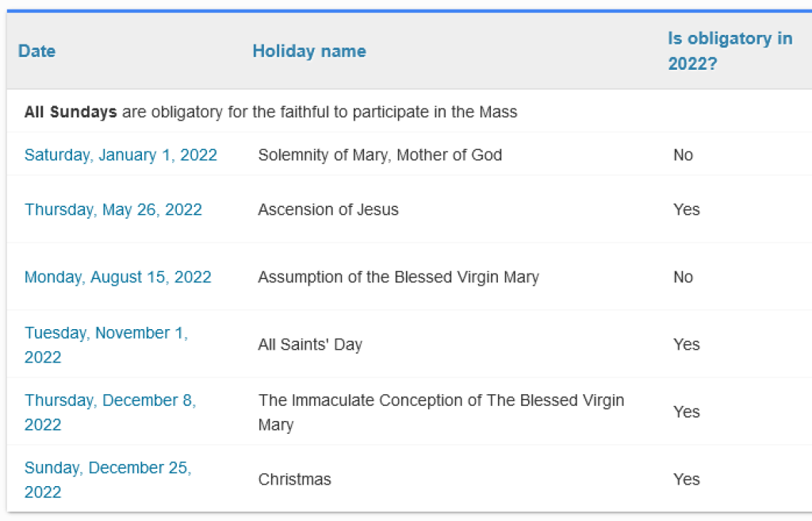
Task: Click Assumption of the Blessed Virgin Mary text
Action: coord(398,278)
